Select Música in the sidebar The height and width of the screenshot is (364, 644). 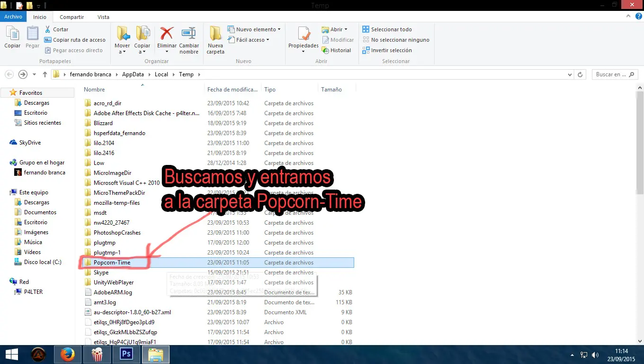click(33, 242)
